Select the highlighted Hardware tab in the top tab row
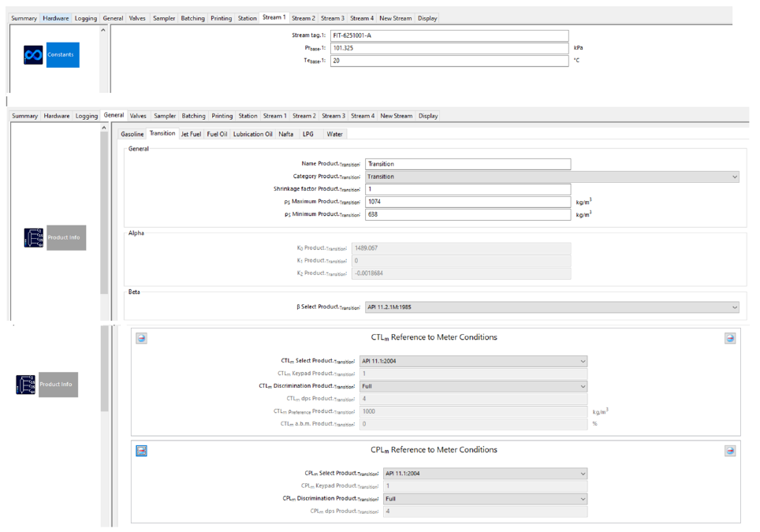The height and width of the screenshot is (532, 760). click(56, 18)
